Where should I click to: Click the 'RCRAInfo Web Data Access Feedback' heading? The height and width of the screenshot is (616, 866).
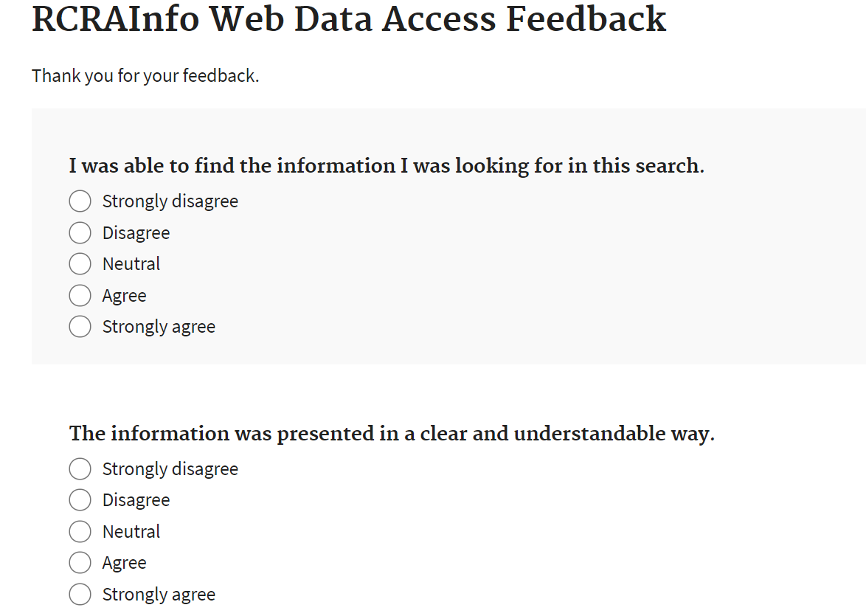click(349, 19)
